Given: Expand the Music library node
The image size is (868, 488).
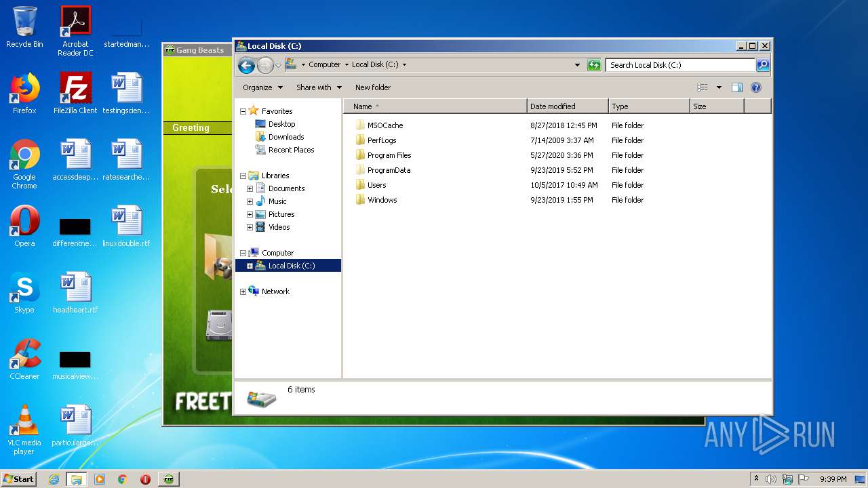Looking at the screenshot, I should click(250, 201).
